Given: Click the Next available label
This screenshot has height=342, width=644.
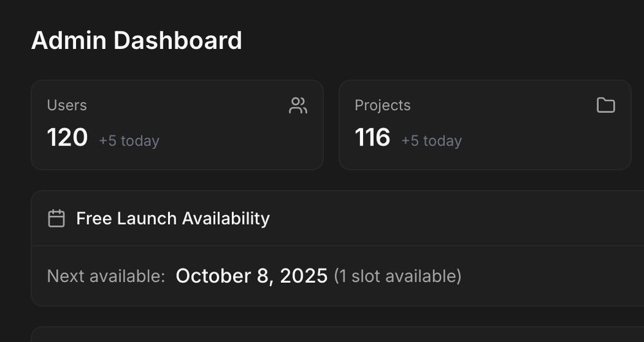Looking at the screenshot, I should [106, 276].
